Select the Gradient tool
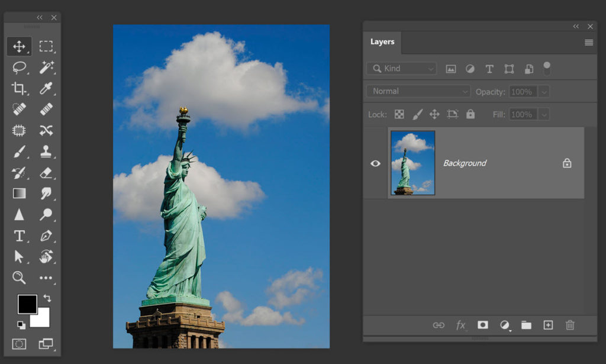Viewport: 606px width, 364px height. (x=19, y=193)
